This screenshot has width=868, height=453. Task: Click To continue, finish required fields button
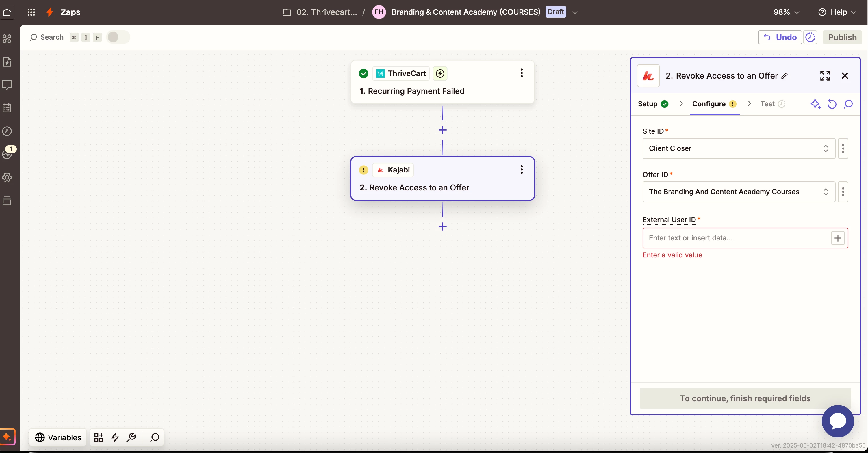pyautogui.click(x=745, y=398)
